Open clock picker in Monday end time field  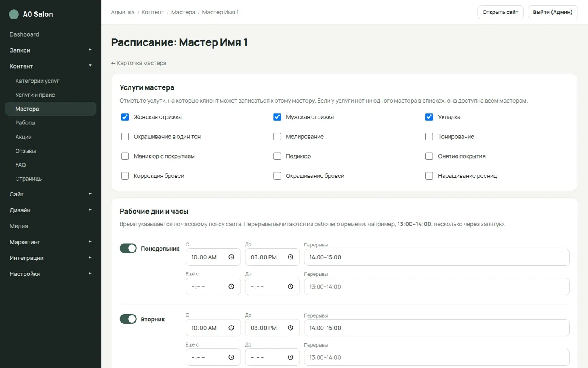pyautogui.click(x=290, y=257)
